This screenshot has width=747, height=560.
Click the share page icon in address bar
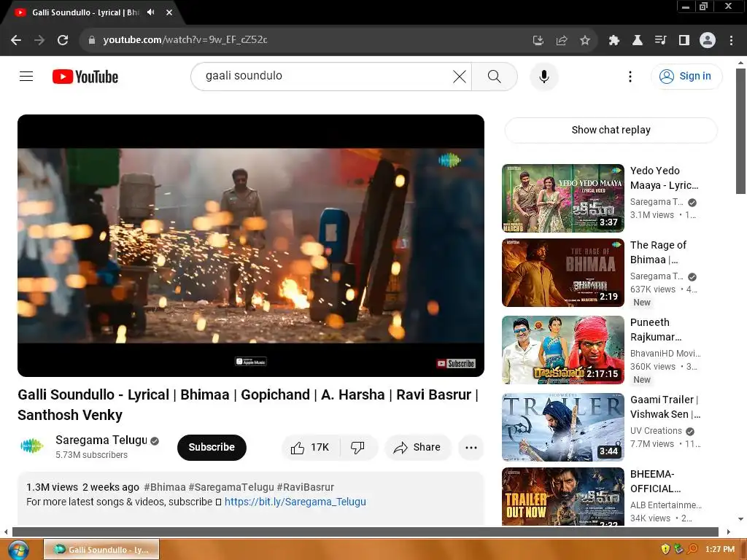(x=562, y=41)
